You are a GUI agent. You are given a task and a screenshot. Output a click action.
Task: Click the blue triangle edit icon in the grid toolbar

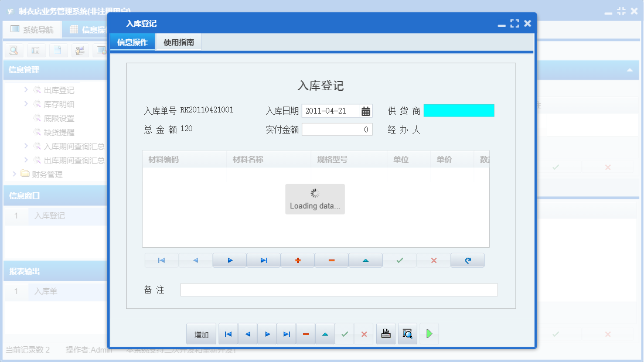pos(365,260)
